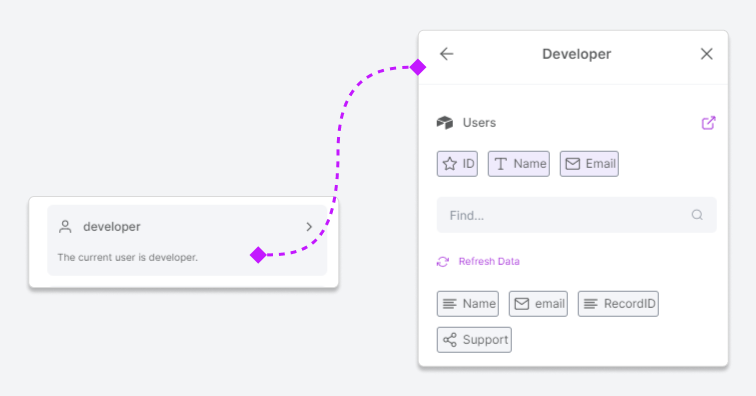Choose the Name column chip
Viewport: 756px width, 396px height.
pos(468,304)
